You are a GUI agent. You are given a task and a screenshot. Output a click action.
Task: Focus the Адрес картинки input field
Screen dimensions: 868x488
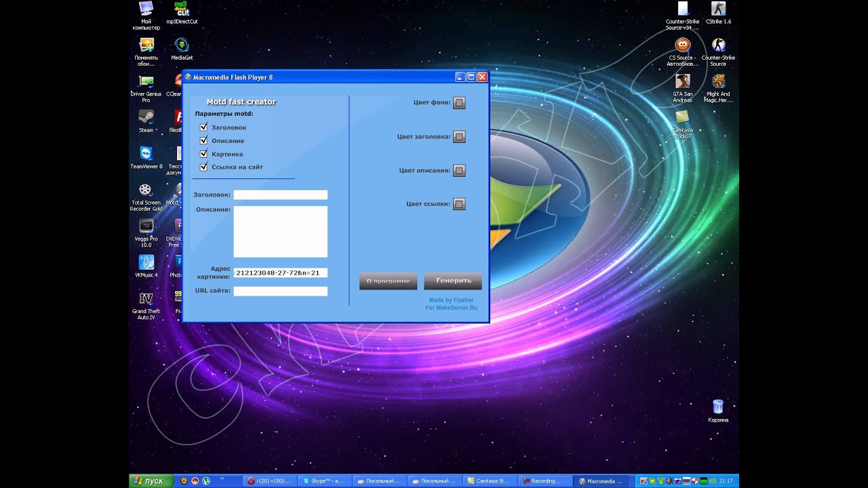pos(281,273)
